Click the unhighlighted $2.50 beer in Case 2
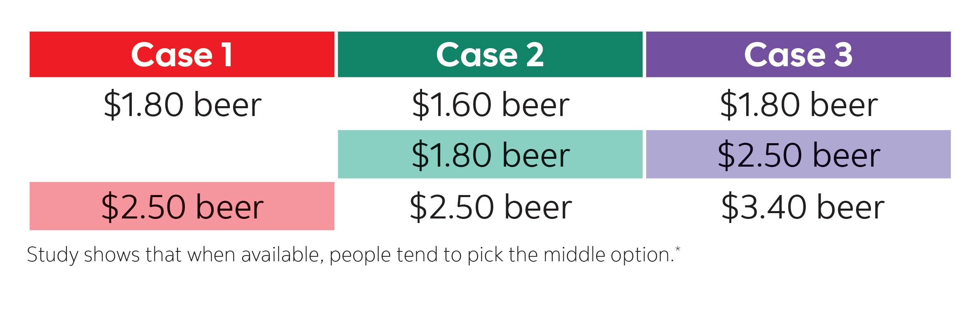980x316 pixels. pyautogui.click(x=490, y=206)
